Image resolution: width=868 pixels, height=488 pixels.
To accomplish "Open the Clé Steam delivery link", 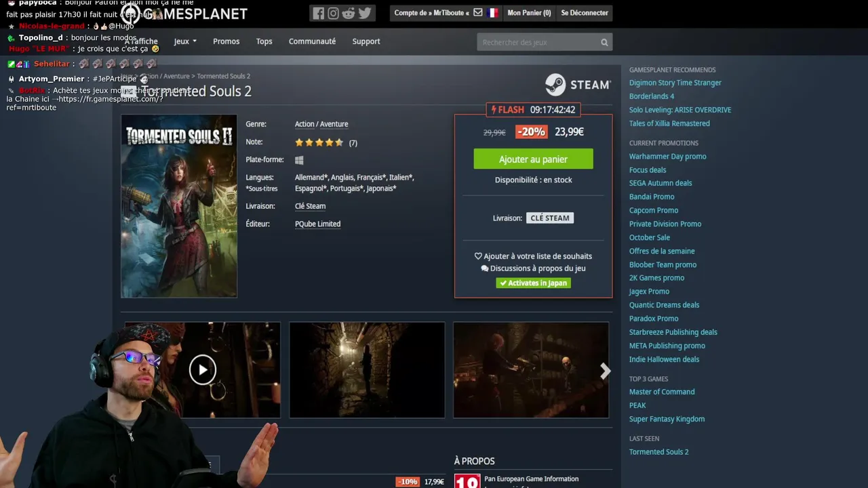I will point(310,206).
